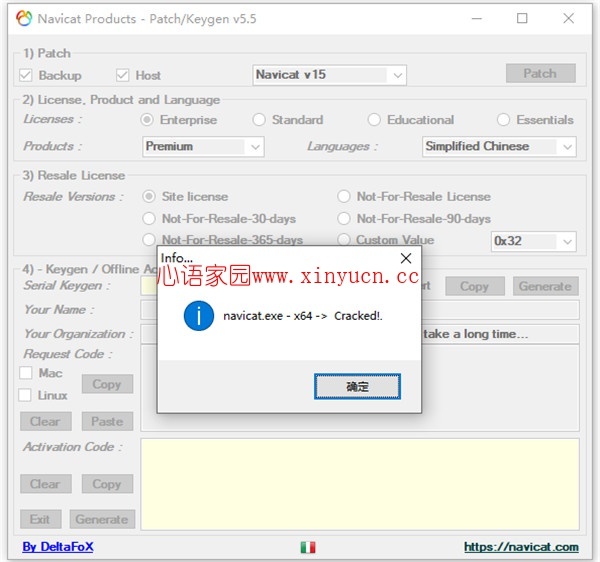Image resolution: width=600 pixels, height=562 pixels.
Task: Open the By DeltaFoX link
Action: (58, 547)
